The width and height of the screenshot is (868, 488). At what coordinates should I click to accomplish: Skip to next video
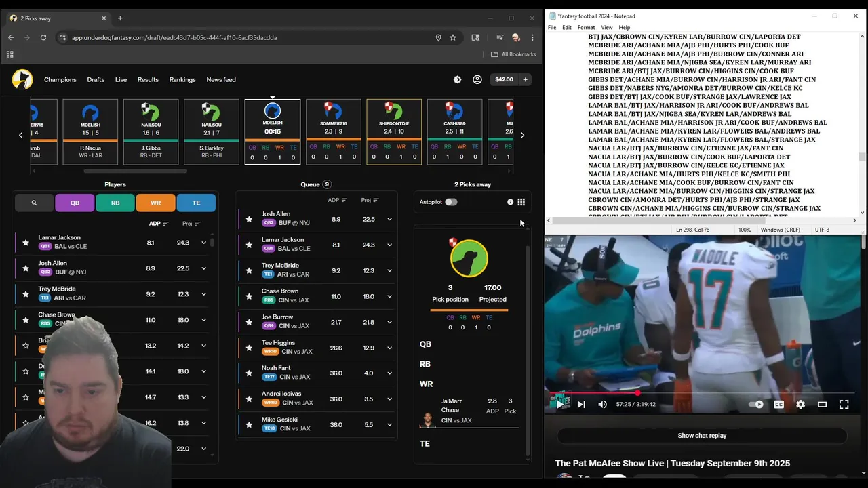(581, 404)
